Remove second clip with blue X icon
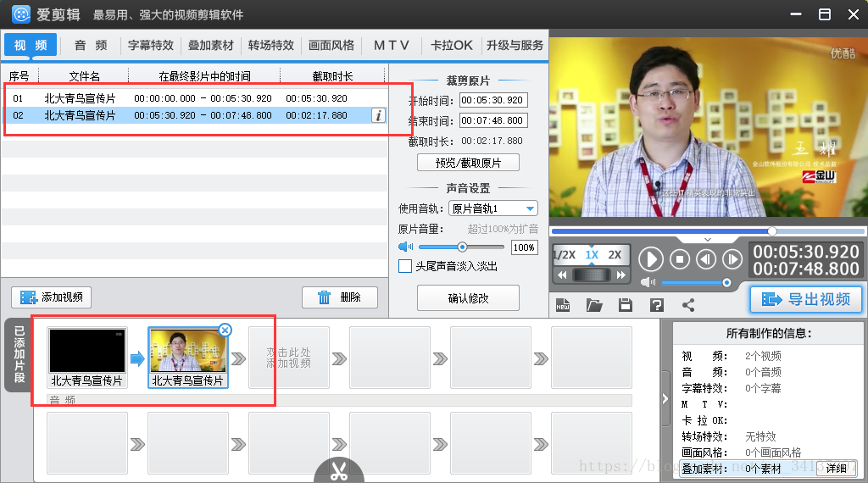The height and width of the screenshot is (483, 868). tap(225, 330)
